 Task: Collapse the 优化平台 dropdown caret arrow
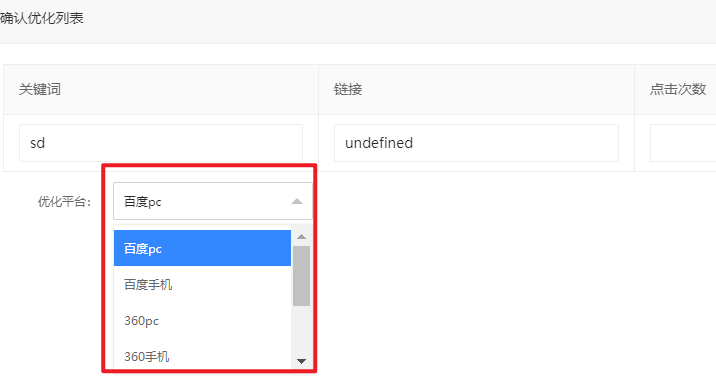tap(297, 201)
